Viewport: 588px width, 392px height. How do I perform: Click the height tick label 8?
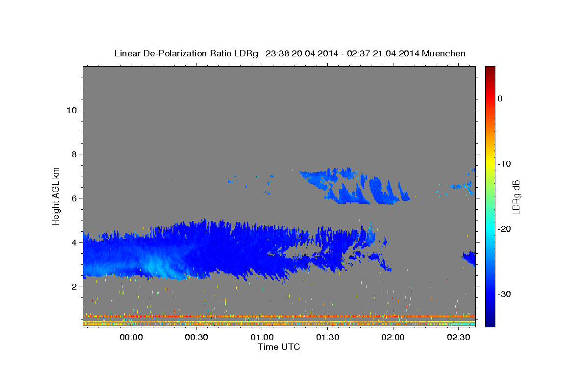(73, 154)
